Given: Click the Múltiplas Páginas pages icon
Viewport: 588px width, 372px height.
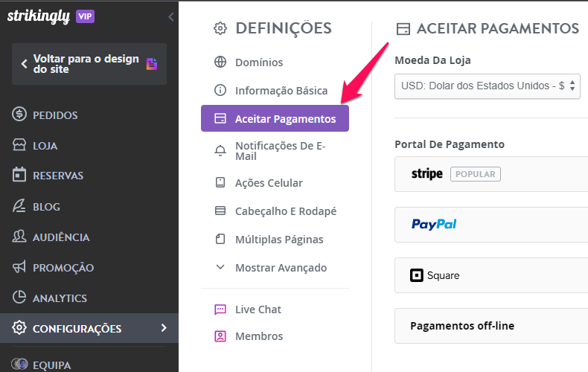Looking at the screenshot, I should (x=220, y=239).
